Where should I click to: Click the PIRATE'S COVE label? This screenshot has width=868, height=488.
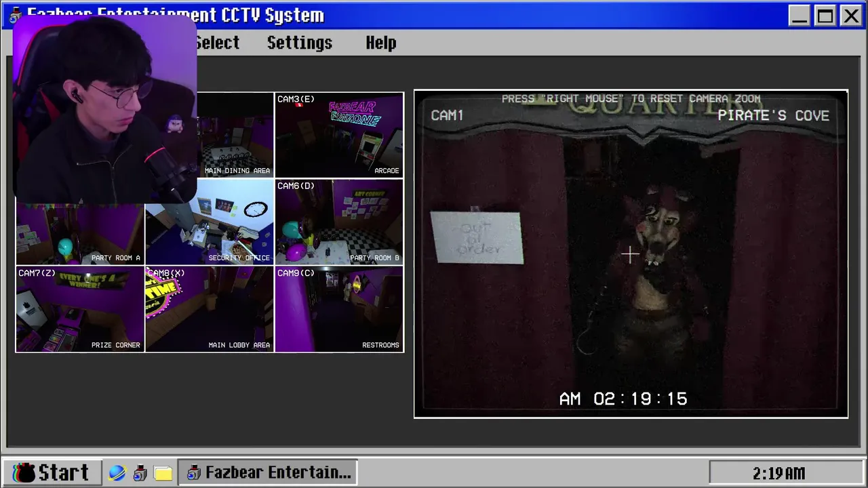pos(773,115)
